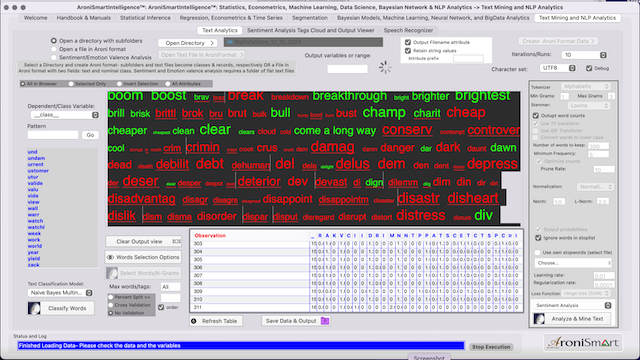Click the icon next to Analyze & Mine Text
640x360 pixels.
click(x=539, y=318)
